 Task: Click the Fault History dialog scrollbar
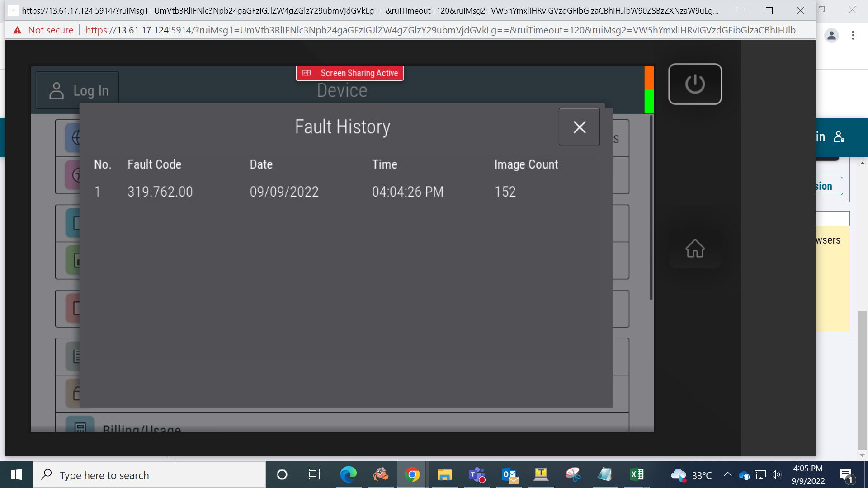click(651, 208)
